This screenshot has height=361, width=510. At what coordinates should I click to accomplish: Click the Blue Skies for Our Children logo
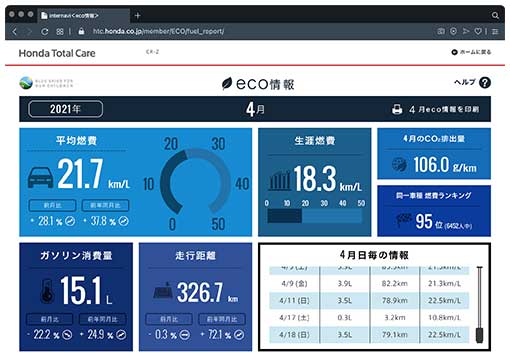click(46, 83)
